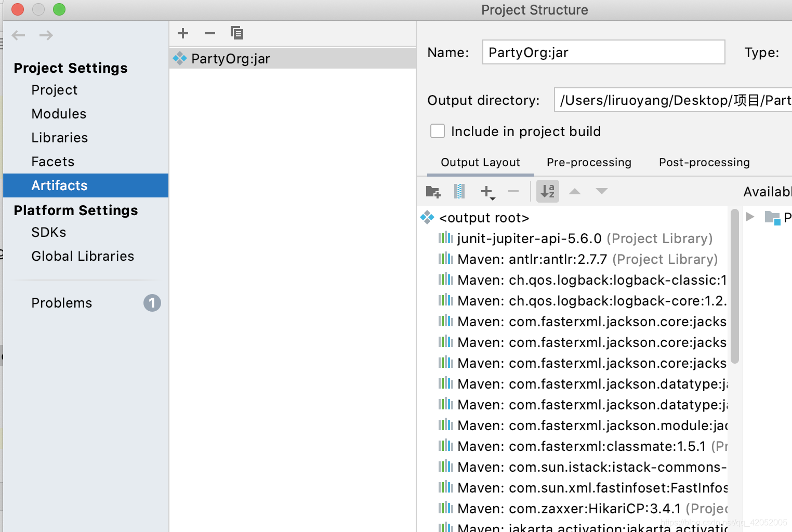Viewport: 792px width, 532px height.
Task: Click the Problems count badge
Action: (x=152, y=303)
